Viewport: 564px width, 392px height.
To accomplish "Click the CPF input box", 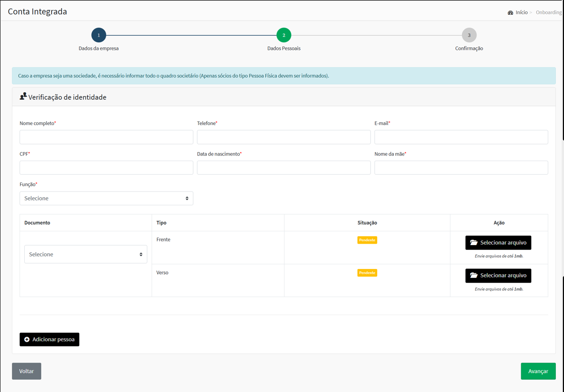I will click(106, 168).
